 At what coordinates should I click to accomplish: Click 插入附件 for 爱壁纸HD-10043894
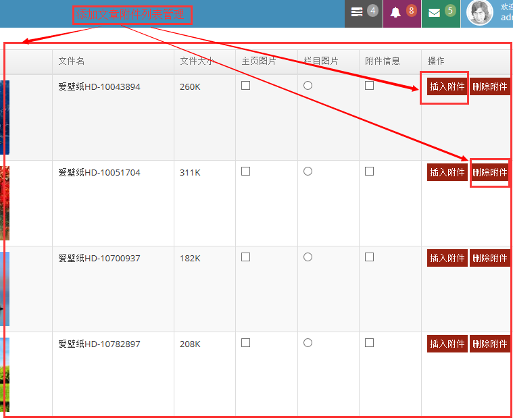point(447,86)
